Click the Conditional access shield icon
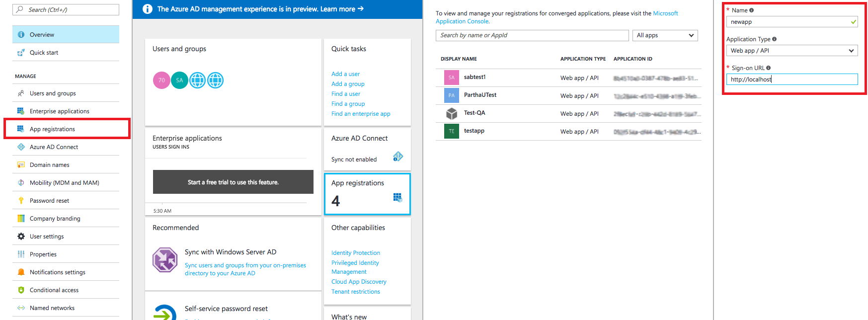 [x=21, y=290]
